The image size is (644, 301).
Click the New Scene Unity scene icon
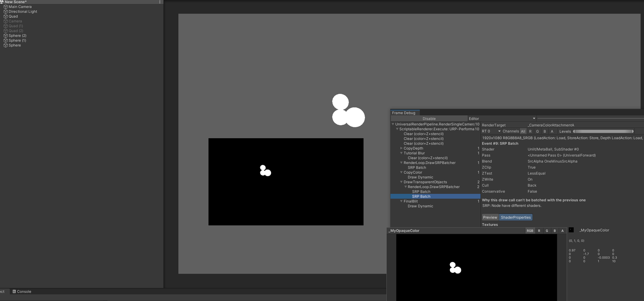(x=2, y=2)
